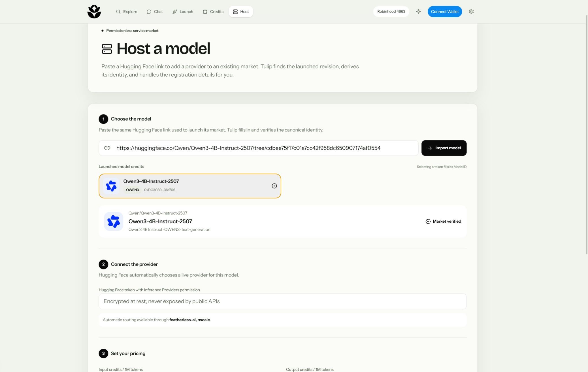Click the Qwen/Qwen3-4B-Instruct-2507 repo path text
Viewport: 588px width, 372px height.
tap(158, 213)
